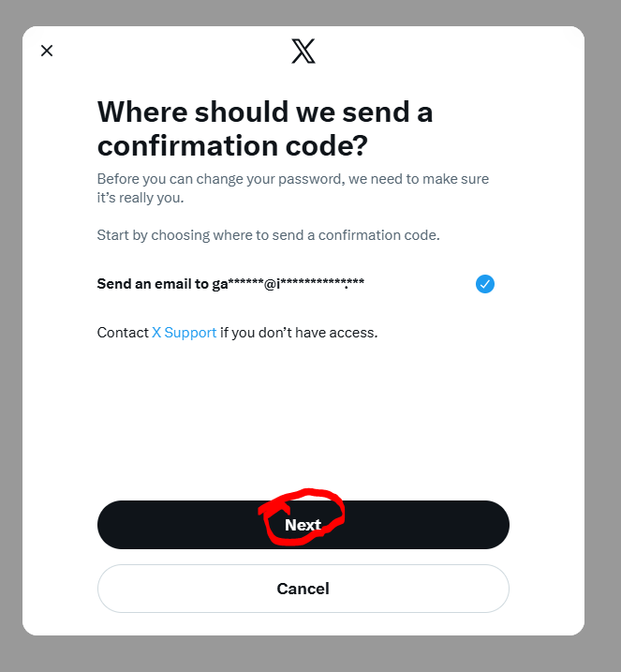
Task: Select the blue checkmark email radio button
Action: pos(484,284)
